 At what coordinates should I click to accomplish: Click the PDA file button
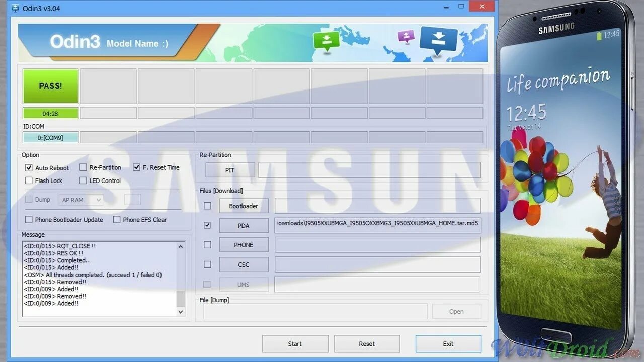coord(244,226)
